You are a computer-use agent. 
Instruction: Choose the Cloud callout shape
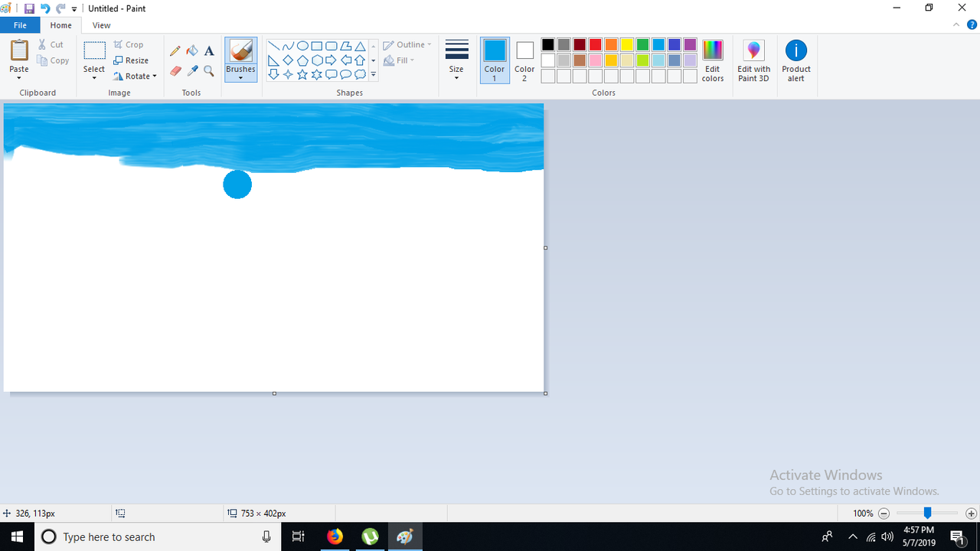point(360,74)
